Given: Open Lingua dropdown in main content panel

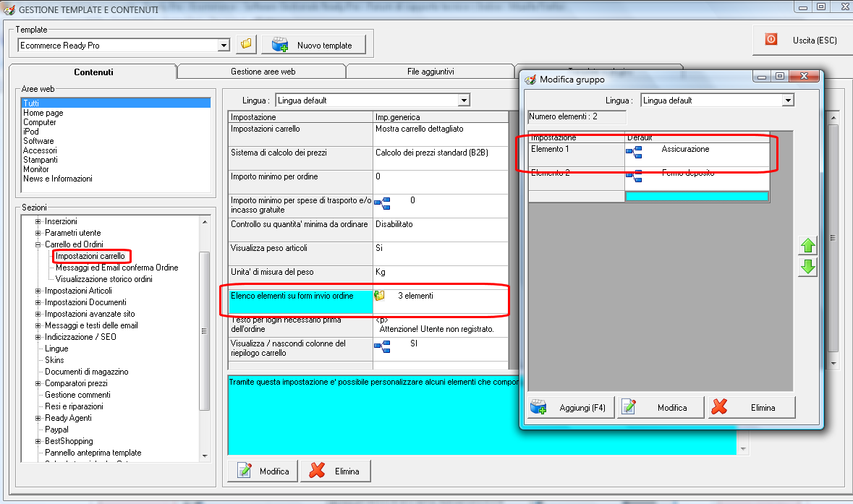Looking at the screenshot, I should pyautogui.click(x=464, y=100).
